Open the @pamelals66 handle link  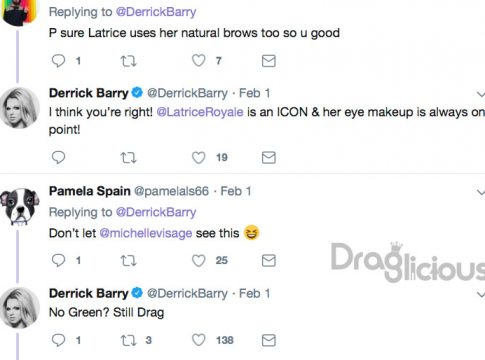pos(171,191)
